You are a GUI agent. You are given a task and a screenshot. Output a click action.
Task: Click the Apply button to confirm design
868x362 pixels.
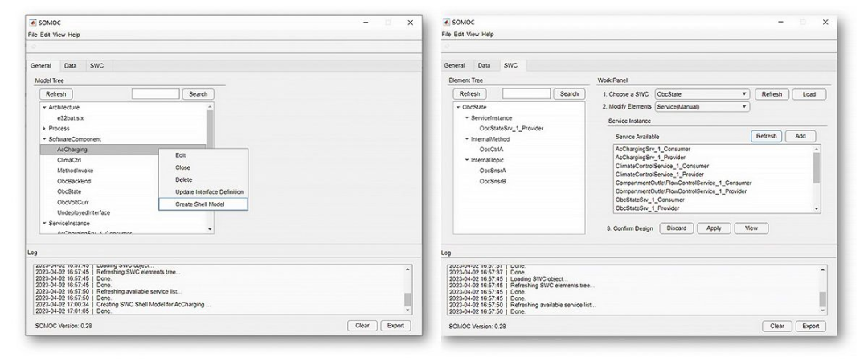(x=714, y=228)
